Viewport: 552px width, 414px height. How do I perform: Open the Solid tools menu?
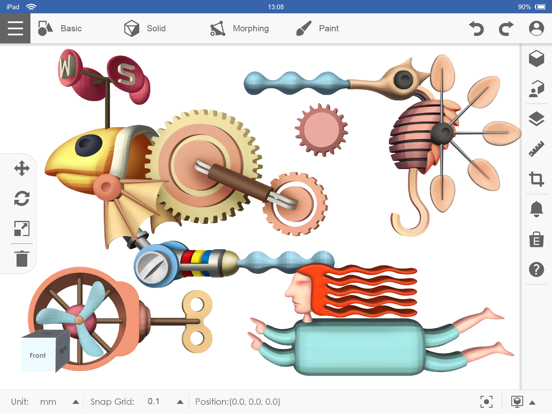coord(145,28)
